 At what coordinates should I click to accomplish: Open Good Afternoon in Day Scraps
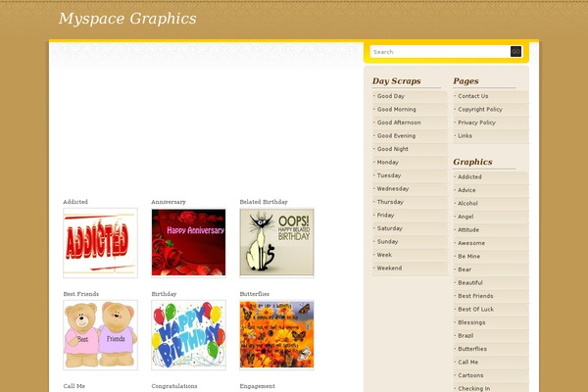click(x=399, y=122)
